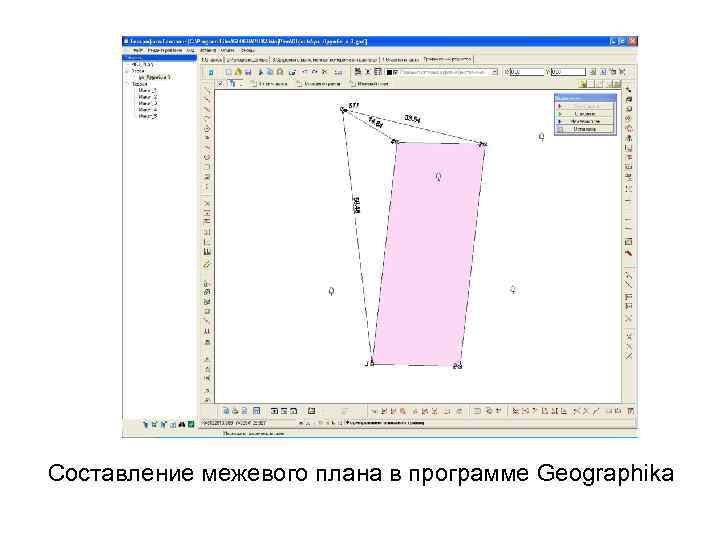Click the yellow pencil icon in left toolbar
720x540 pixels.
click(207, 264)
